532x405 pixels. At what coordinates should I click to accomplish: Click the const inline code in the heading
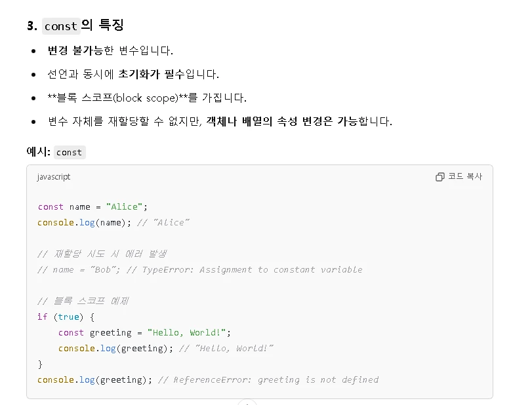click(61, 26)
